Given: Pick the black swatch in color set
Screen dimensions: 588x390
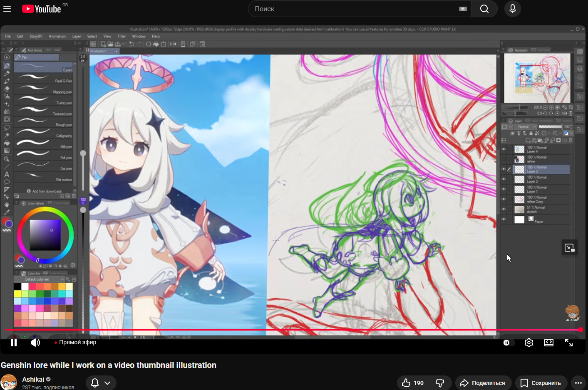Looking at the screenshot, I should (x=17, y=286).
